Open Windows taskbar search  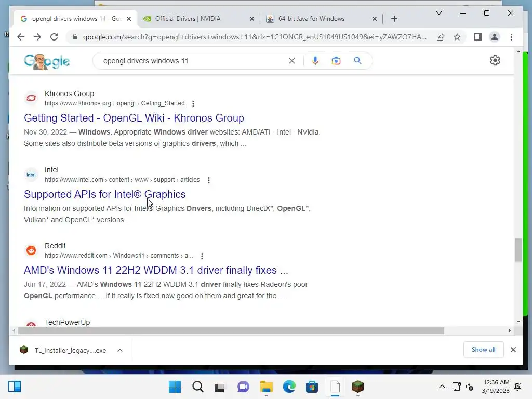click(x=198, y=387)
